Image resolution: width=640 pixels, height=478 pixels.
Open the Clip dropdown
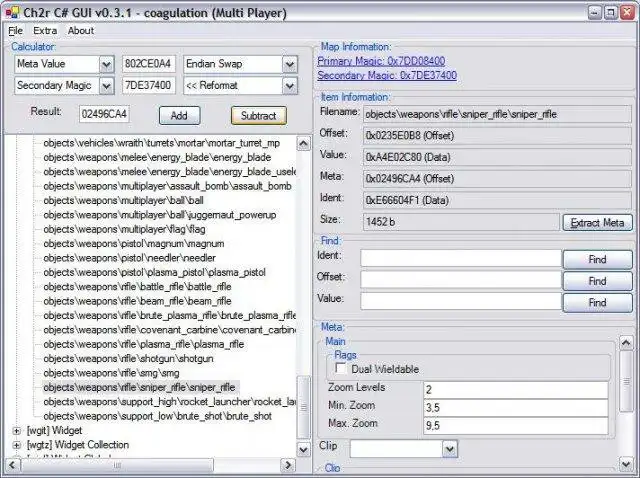(x=449, y=449)
